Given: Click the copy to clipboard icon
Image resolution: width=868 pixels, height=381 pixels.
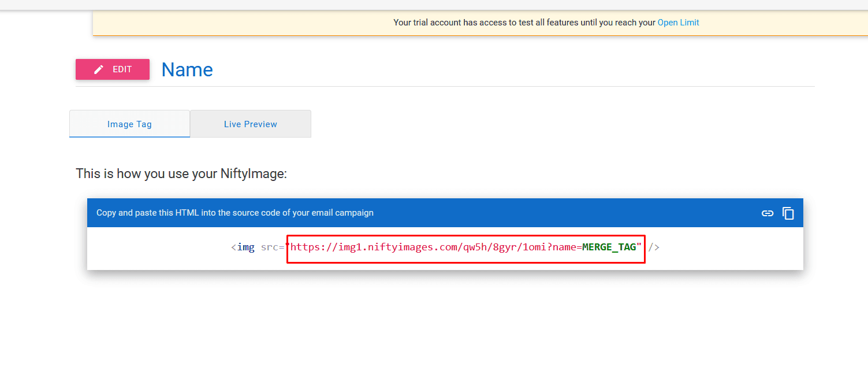Looking at the screenshot, I should (x=788, y=213).
